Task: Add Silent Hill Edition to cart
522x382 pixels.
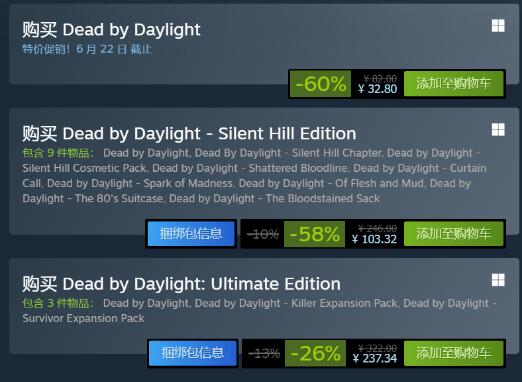Action: point(454,233)
